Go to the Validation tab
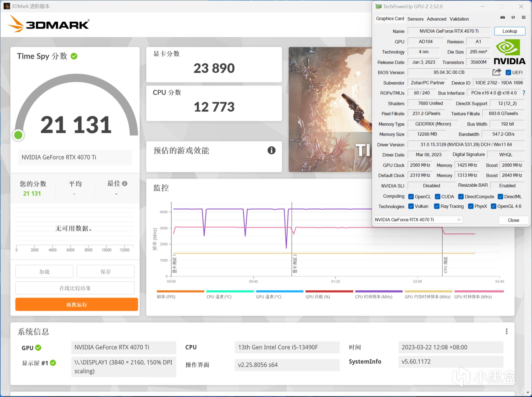This screenshot has height=397, width=532. pyautogui.click(x=459, y=19)
